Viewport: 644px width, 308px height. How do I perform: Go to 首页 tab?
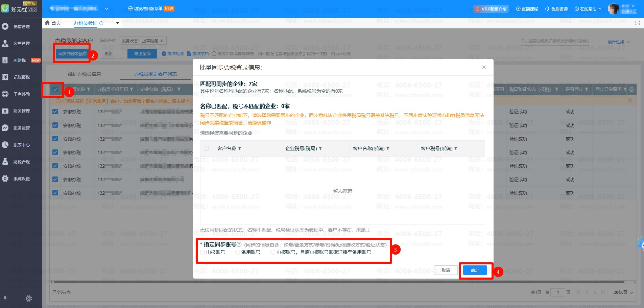pyautogui.click(x=53, y=23)
